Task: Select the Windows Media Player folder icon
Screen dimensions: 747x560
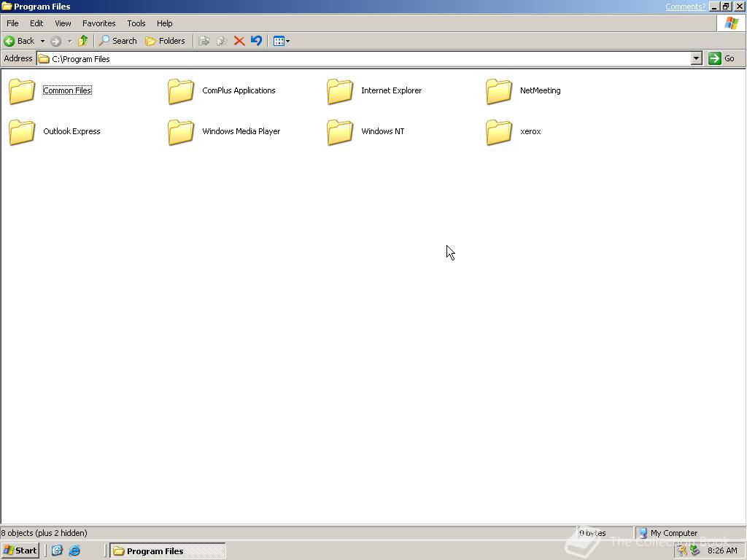Action: coord(181,132)
